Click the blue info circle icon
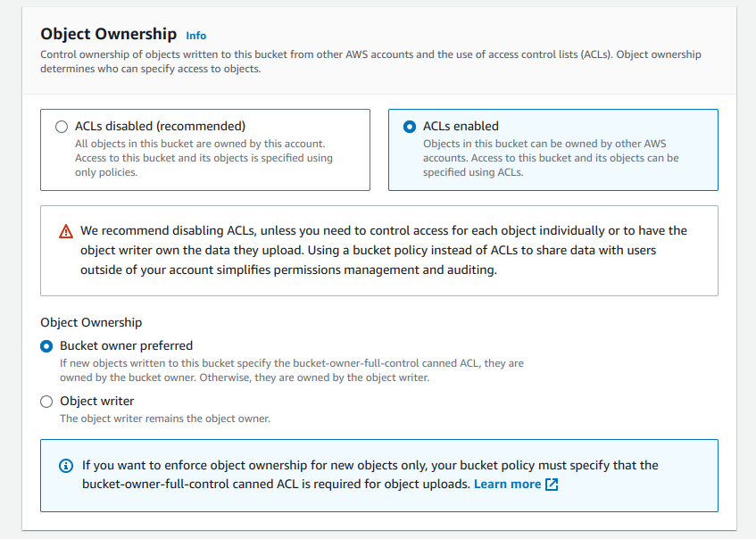The height and width of the screenshot is (539, 756). click(65, 466)
